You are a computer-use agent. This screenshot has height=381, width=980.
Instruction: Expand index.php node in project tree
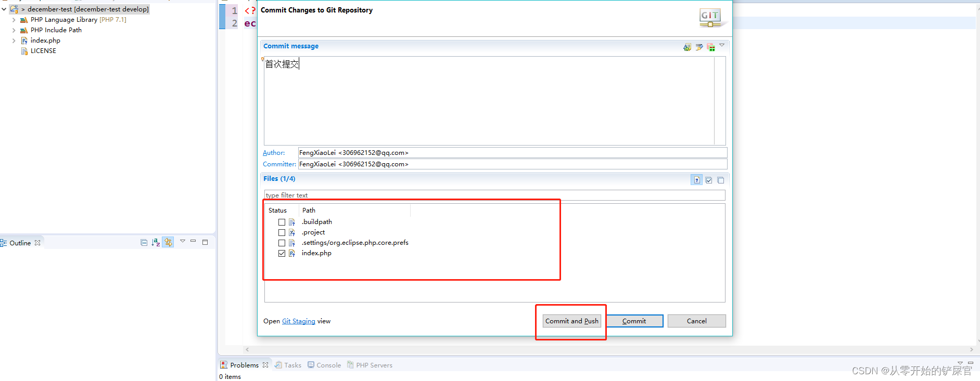coord(14,41)
